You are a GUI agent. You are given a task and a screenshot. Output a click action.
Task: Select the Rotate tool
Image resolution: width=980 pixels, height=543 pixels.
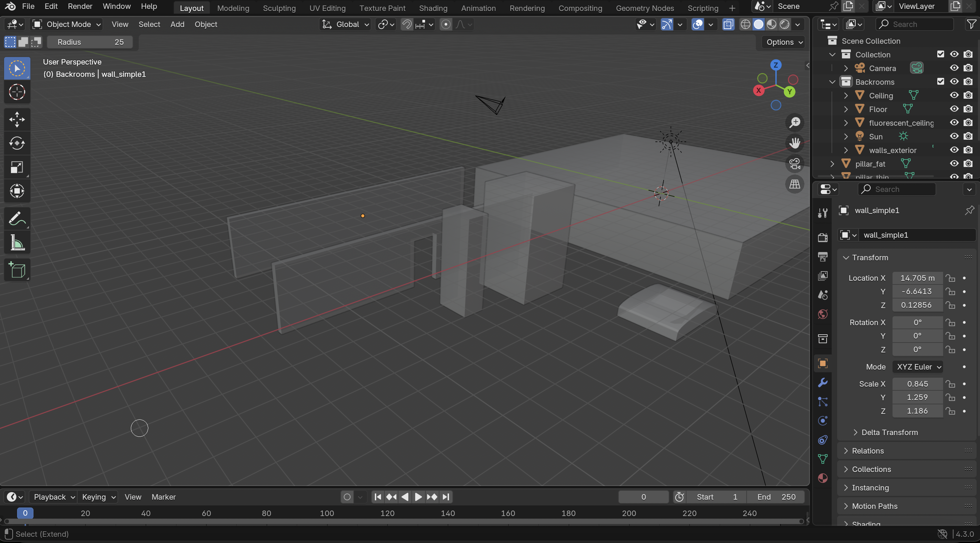(17, 143)
